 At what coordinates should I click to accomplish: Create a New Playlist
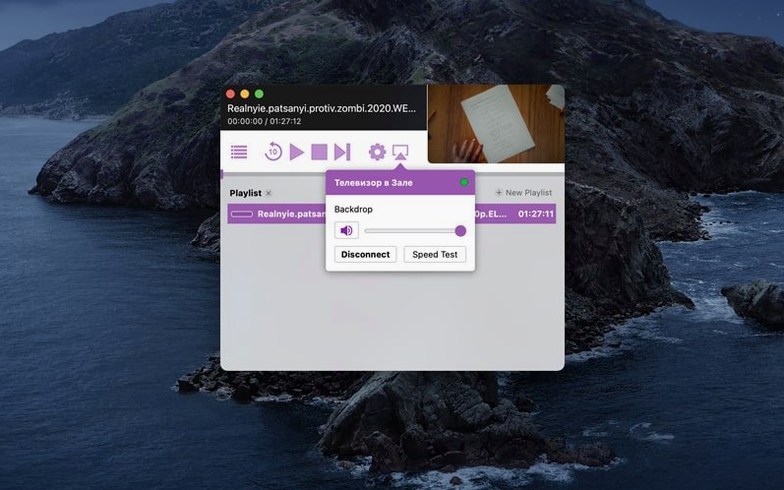524,192
